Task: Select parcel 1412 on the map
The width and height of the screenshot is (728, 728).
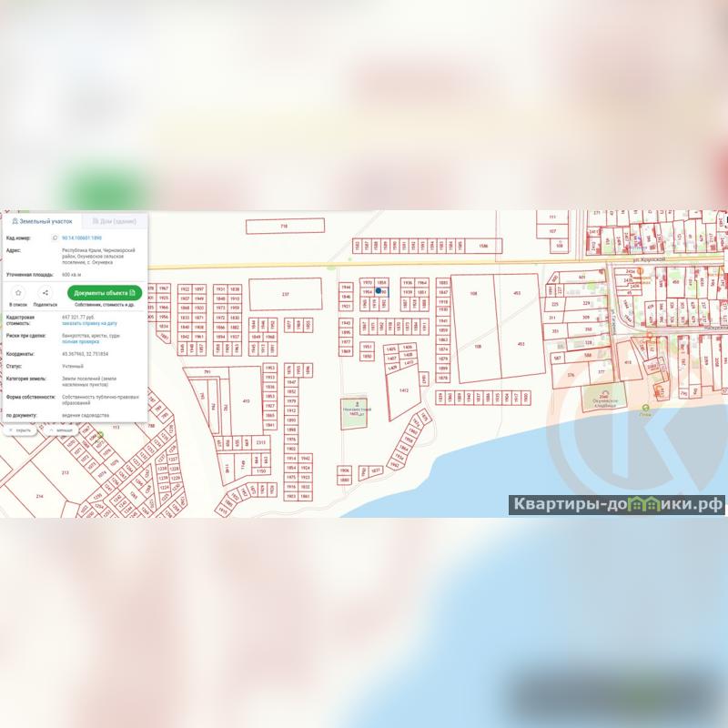Action: 403,391
